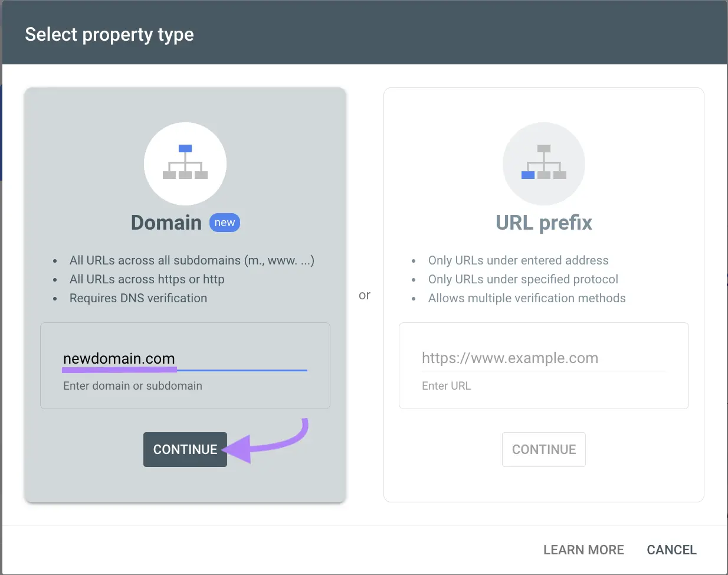
Task: Click the purple progress underline below newdomain.com
Action: tap(119, 370)
